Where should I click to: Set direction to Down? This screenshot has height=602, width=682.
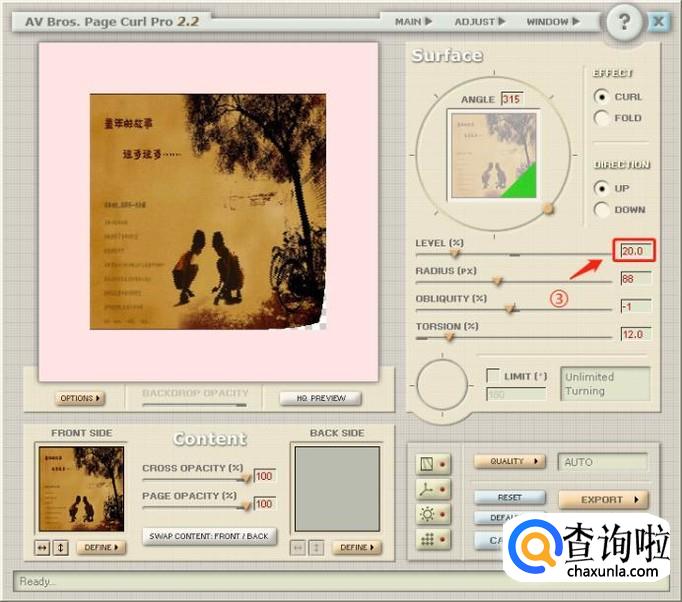coord(602,210)
